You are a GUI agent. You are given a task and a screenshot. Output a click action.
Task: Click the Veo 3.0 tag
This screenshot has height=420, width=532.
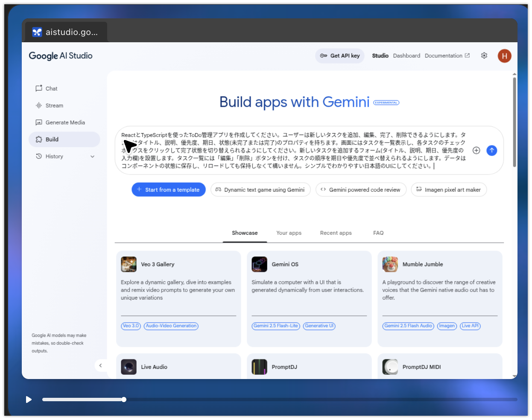(131, 326)
